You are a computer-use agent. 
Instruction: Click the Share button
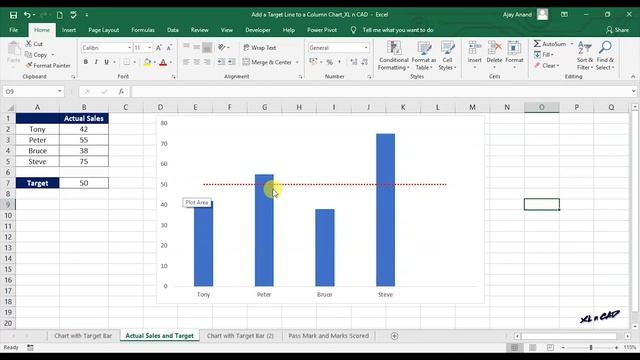[617, 30]
